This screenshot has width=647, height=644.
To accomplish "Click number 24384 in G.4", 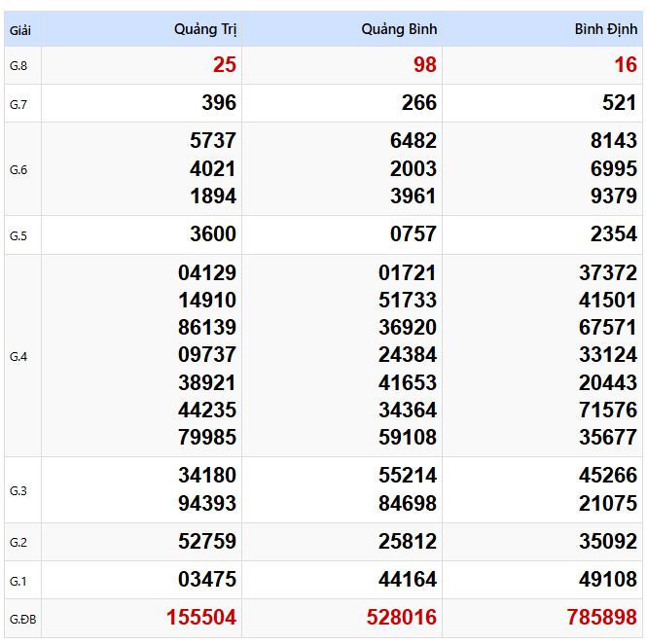I will click(x=408, y=354).
